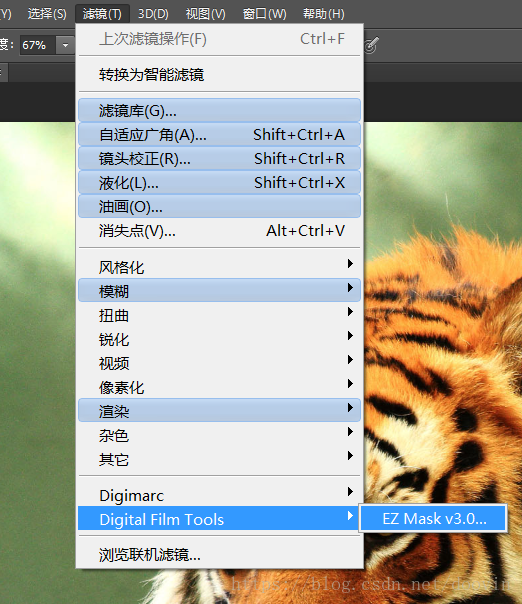
Task: Expand the 其它 submenu
Action: (x=220, y=459)
